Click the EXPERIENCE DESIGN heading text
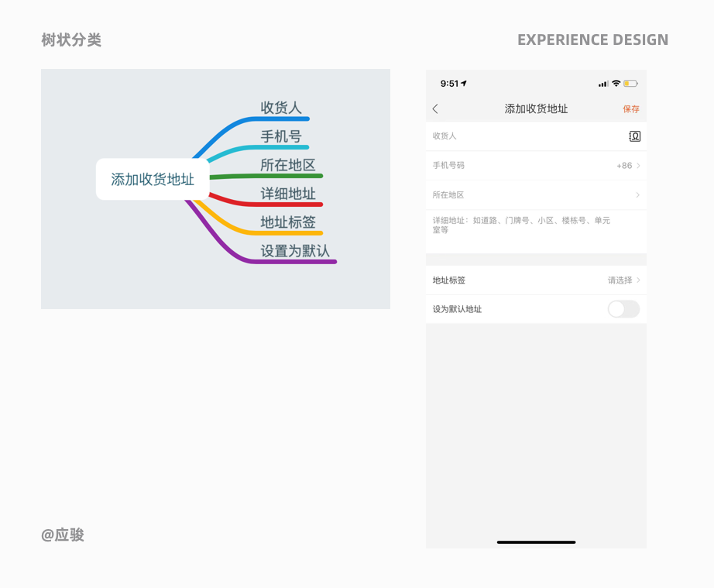 (593, 40)
